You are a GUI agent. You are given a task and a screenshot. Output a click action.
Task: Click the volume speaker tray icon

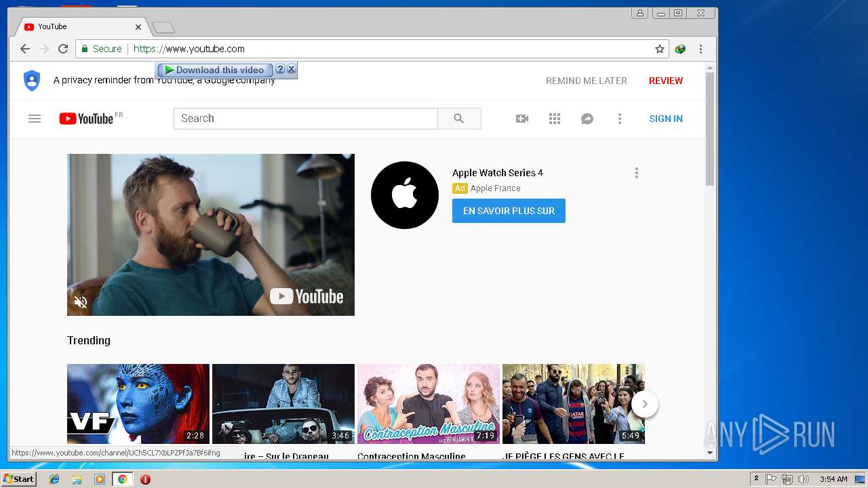[x=804, y=479]
